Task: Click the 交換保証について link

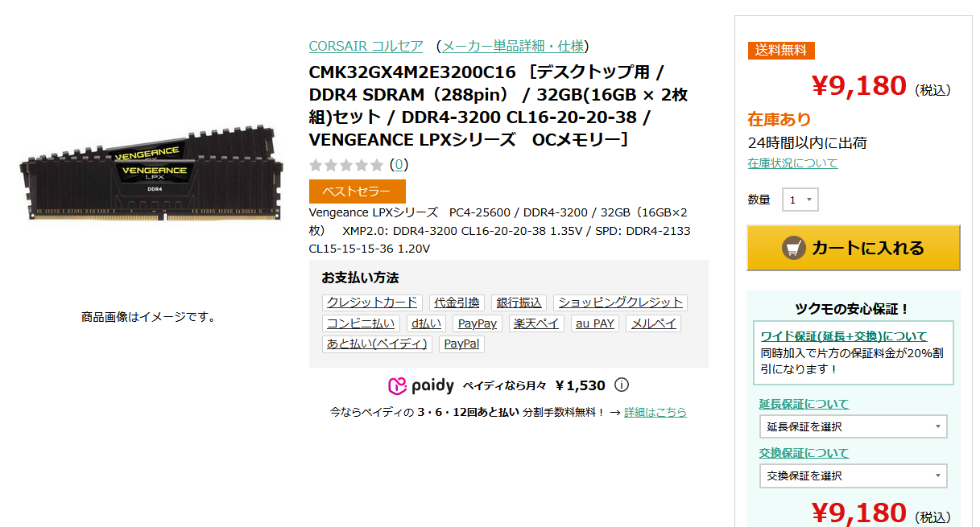Action: tap(804, 453)
